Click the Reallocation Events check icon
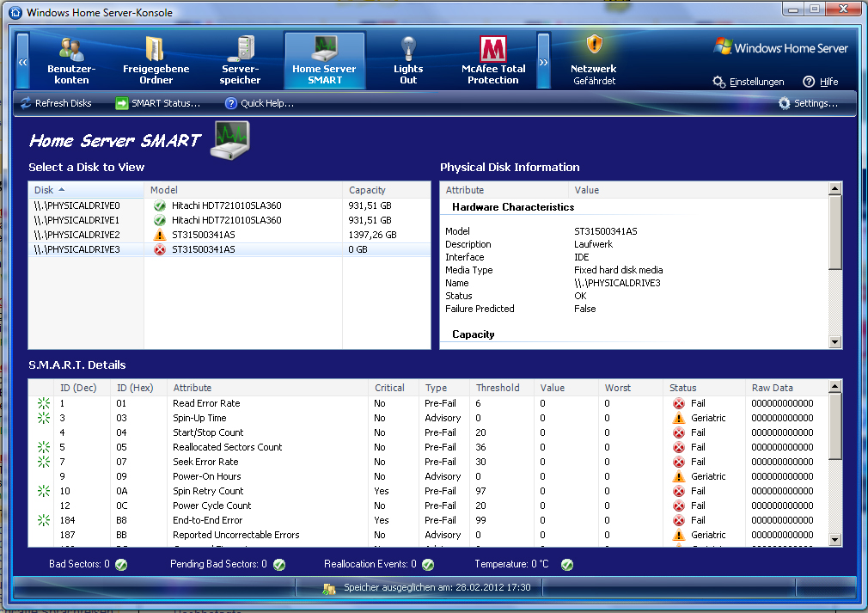Image resolution: width=868 pixels, height=613 pixels. coord(428,564)
